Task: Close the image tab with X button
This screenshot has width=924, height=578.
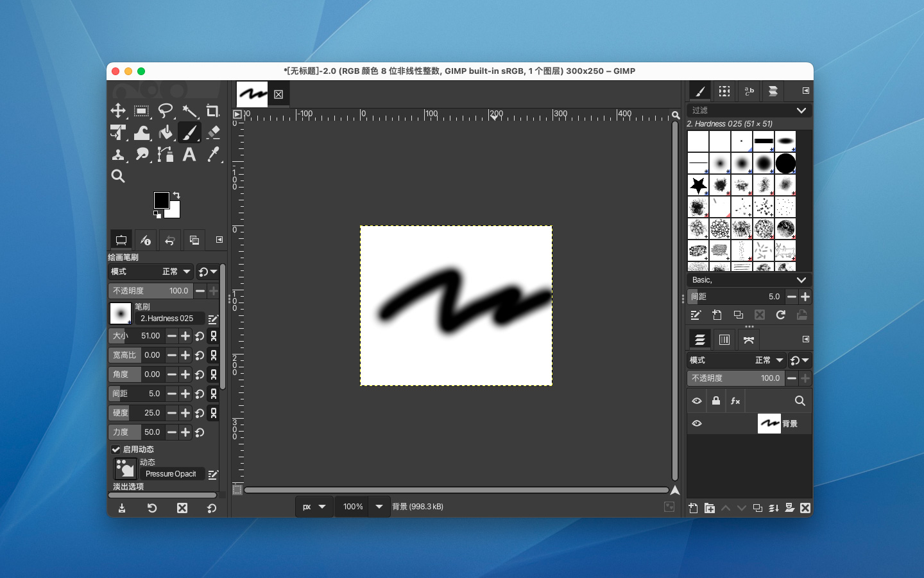Action: (x=278, y=94)
